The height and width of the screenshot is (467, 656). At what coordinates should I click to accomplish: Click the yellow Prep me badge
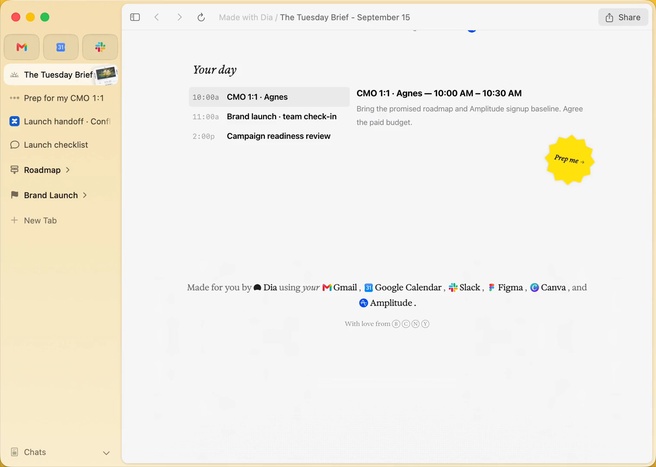(x=569, y=159)
